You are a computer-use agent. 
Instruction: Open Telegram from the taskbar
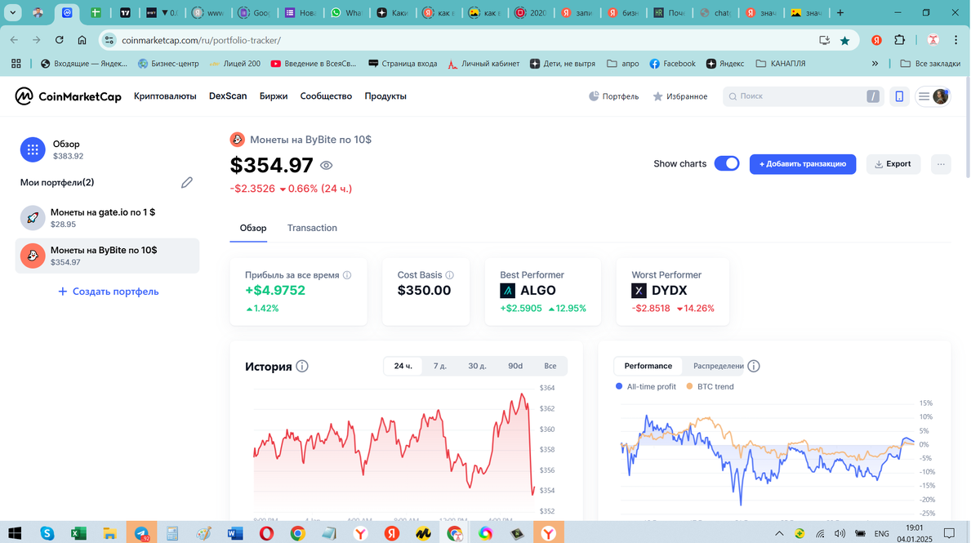coord(142,533)
